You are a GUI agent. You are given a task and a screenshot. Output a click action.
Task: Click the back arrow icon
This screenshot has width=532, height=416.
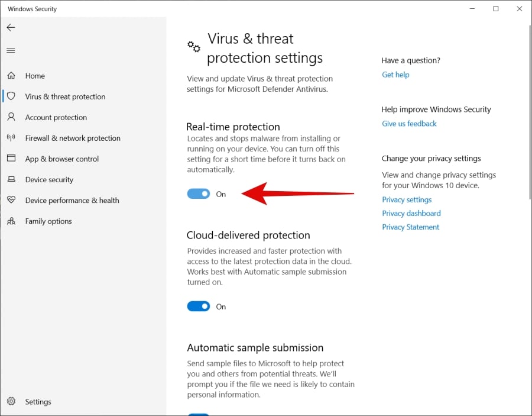point(11,27)
